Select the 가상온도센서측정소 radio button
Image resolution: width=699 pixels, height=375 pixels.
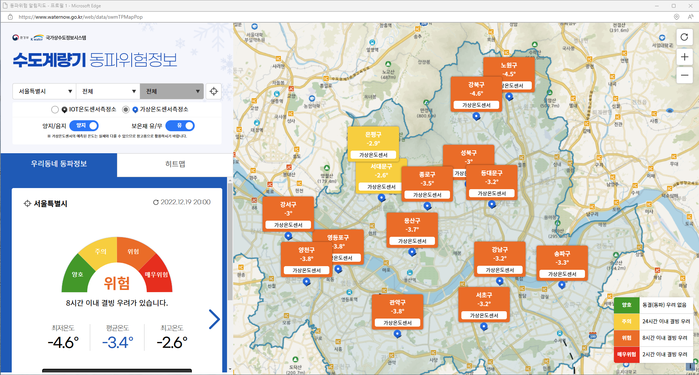(126, 109)
